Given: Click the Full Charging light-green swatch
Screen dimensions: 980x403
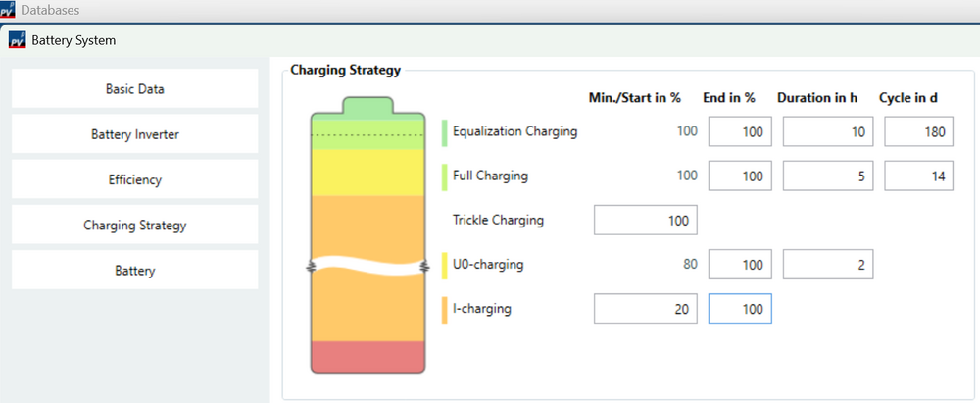Looking at the screenshot, I should click(444, 176).
